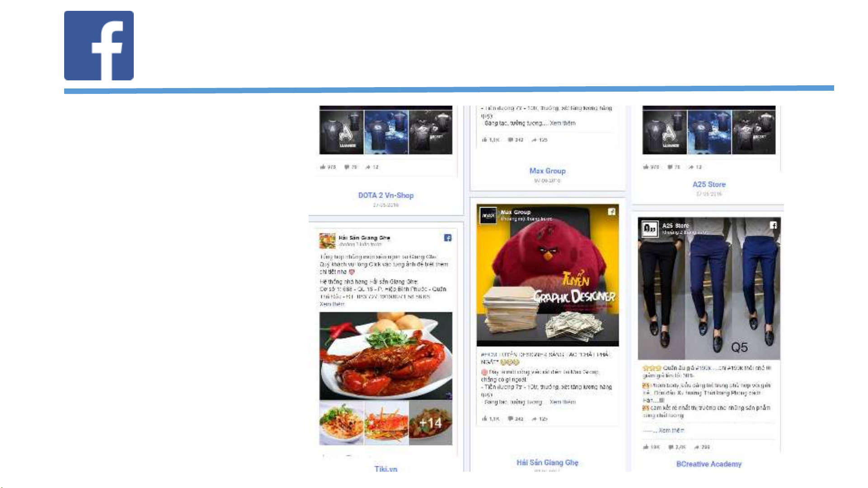The width and height of the screenshot is (868, 488).
Task: Click the like icon above the A25 Store link
Action: point(646,167)
